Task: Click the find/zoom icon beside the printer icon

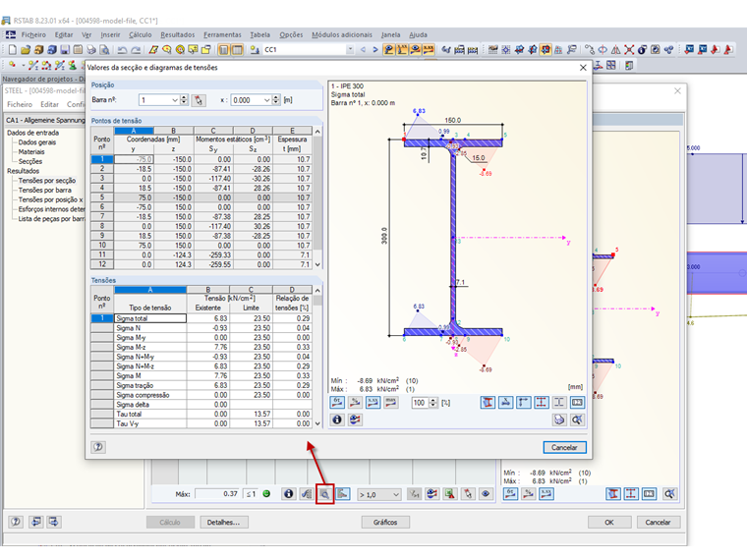Action: (x=577, y=420)
